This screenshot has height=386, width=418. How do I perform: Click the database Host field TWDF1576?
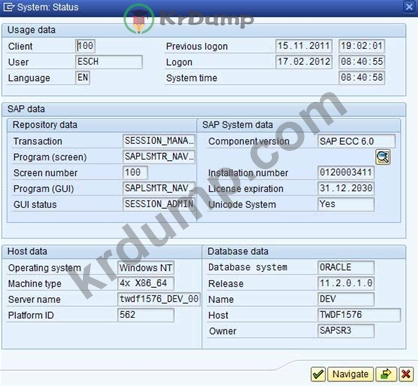point(359,315)
